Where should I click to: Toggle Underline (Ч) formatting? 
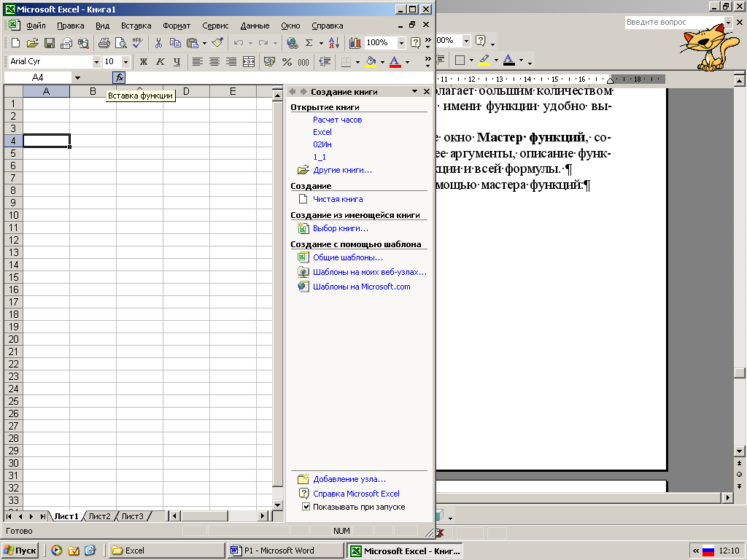coord(177,61)
